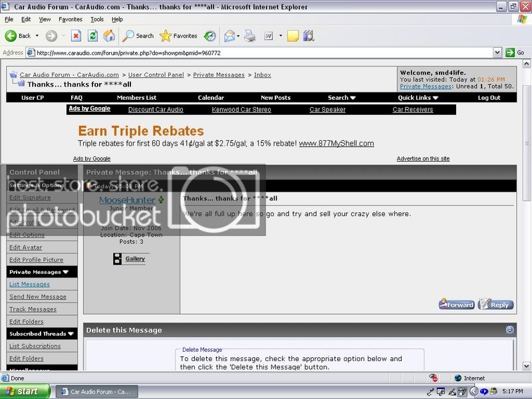
Task: Go to the Home page icon
Action: click(x=109, y=36)
